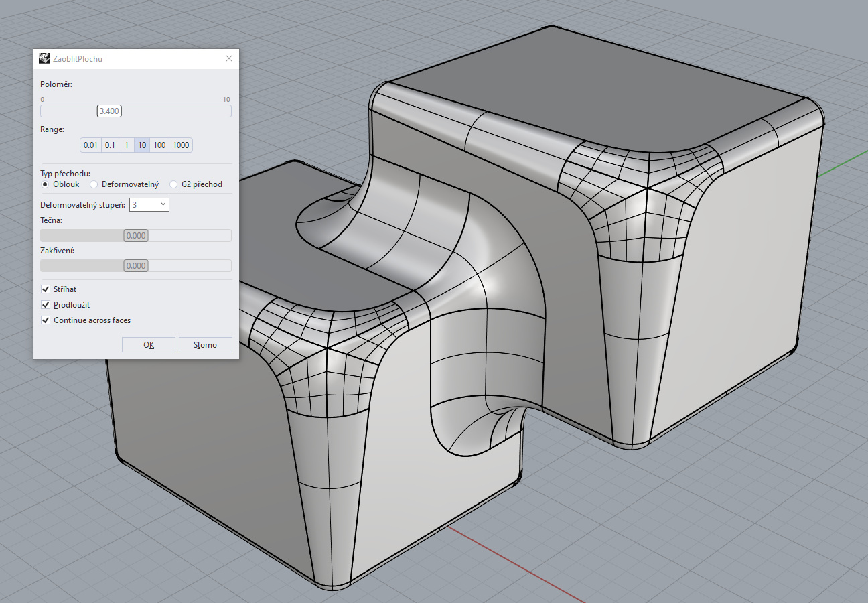Close the ZaoblitPlochu dialog
This screenshot has height=603, width=868.
pos(229,58)
